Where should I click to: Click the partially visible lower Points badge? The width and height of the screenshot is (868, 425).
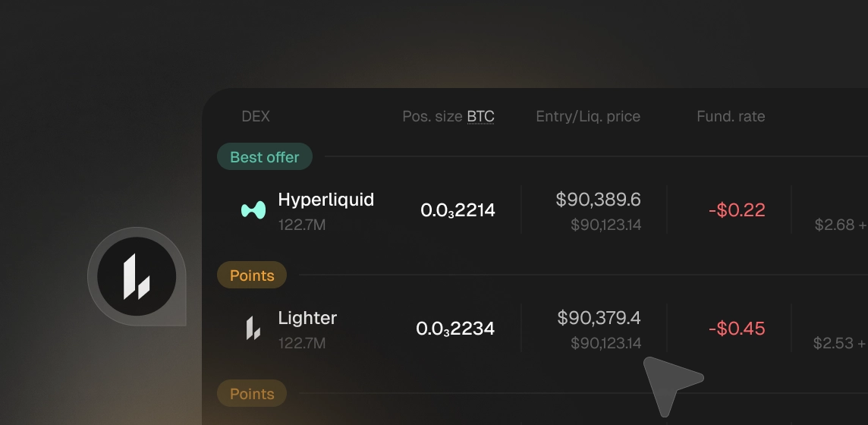click(252, 394)
